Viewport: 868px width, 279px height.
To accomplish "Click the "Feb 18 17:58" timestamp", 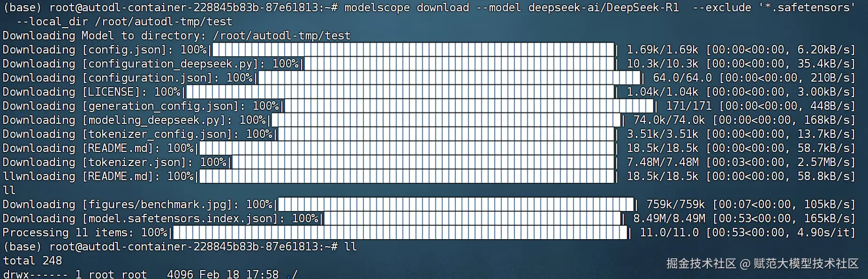I will tap(239, 274).
